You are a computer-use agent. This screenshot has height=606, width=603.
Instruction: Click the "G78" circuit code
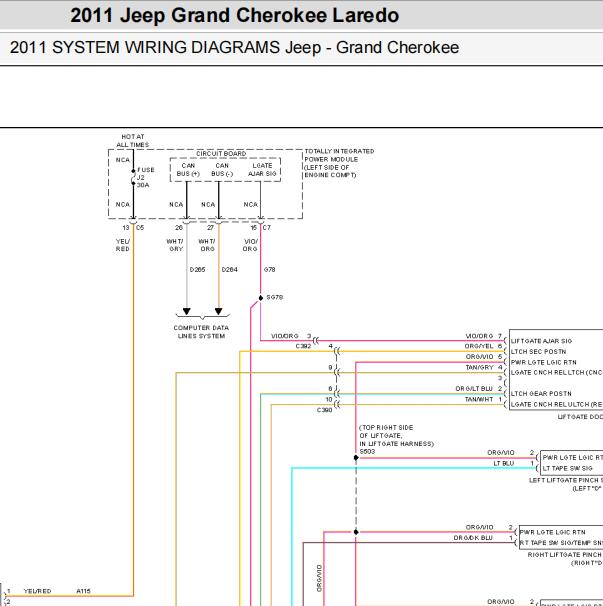click(x=269, y=269)
